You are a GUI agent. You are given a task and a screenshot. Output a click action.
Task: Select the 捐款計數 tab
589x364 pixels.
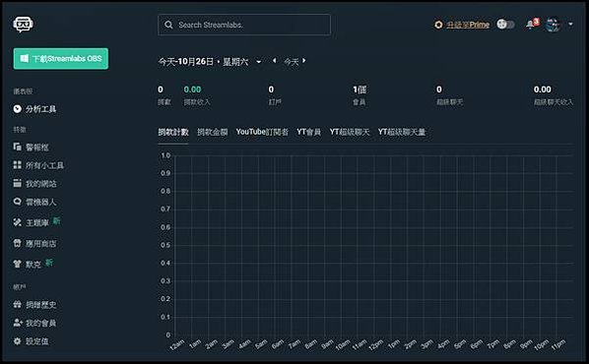(x=173, y=132)
